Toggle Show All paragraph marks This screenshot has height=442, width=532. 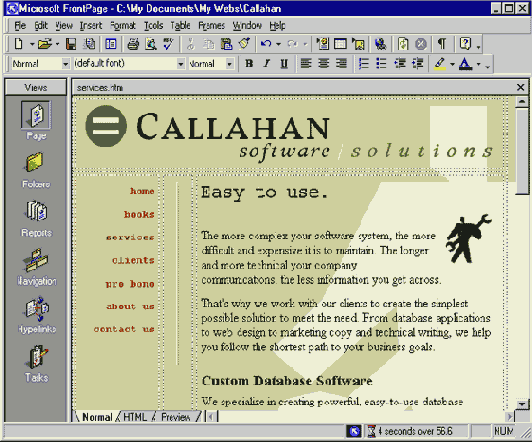(441, 44)
